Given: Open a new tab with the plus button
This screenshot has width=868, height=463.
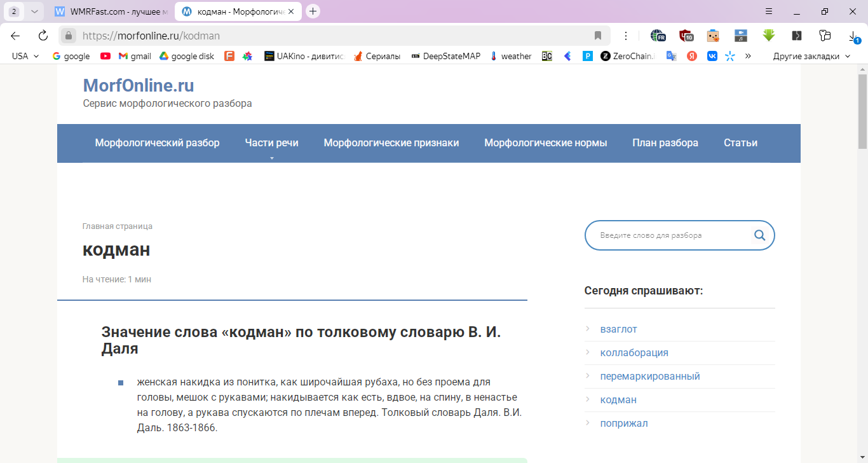Looking at the screenshot, I should 313,11.
